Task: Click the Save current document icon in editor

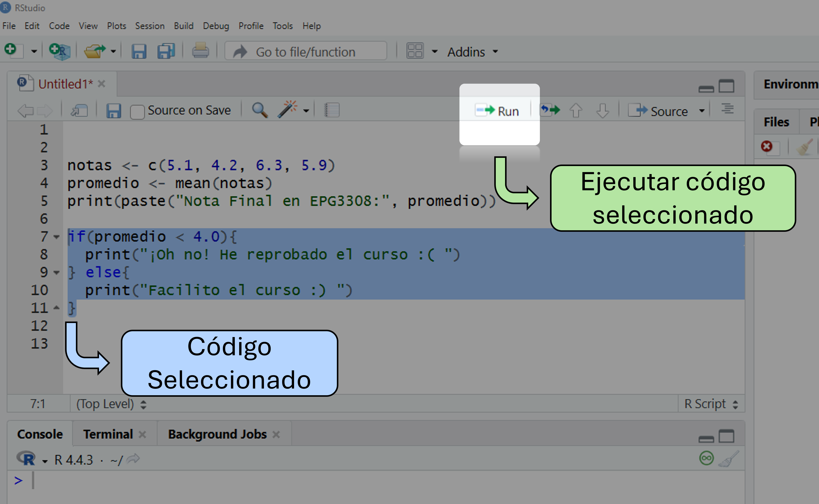Action: click(113, 111)
